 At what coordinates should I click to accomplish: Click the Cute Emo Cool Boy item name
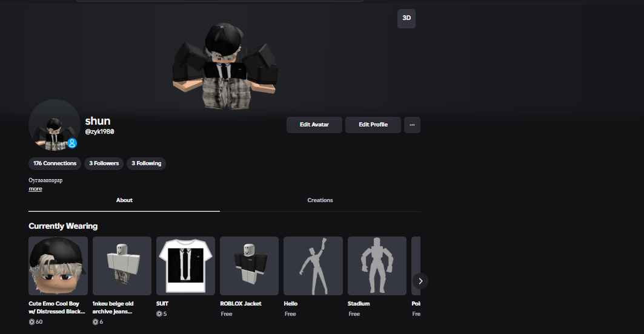click(57, 307)
